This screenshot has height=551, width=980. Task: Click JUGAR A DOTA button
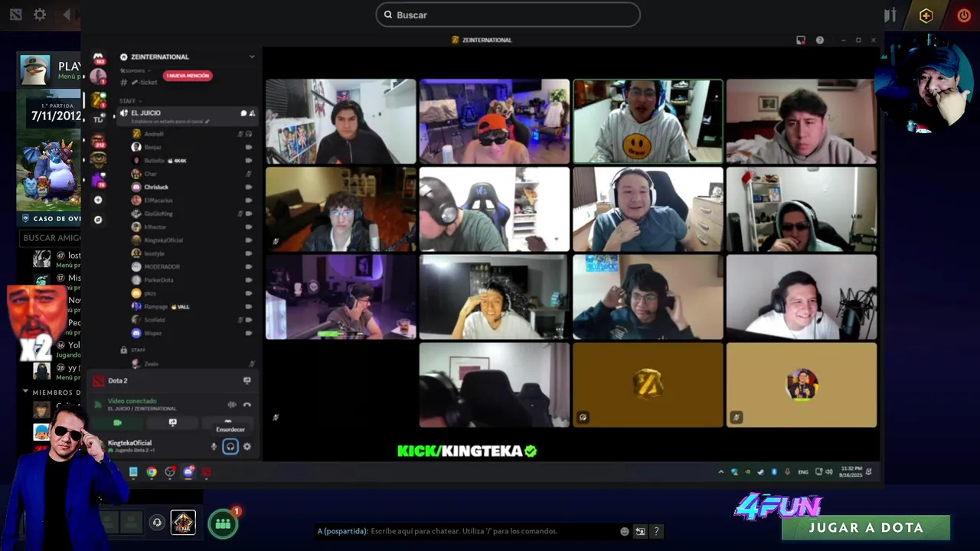(866, 527)
